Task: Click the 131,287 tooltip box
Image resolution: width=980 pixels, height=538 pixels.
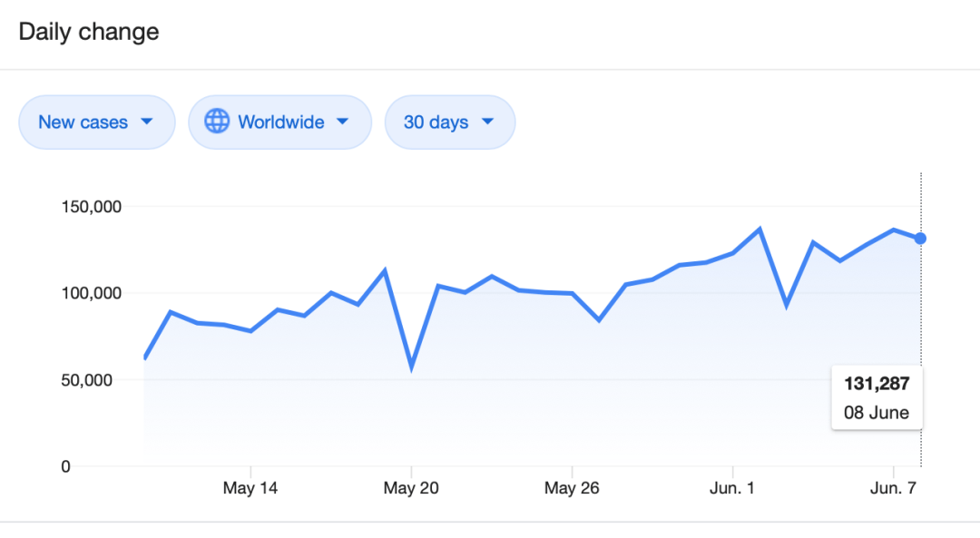Action: pyautogui.click(x=877, y=397)
